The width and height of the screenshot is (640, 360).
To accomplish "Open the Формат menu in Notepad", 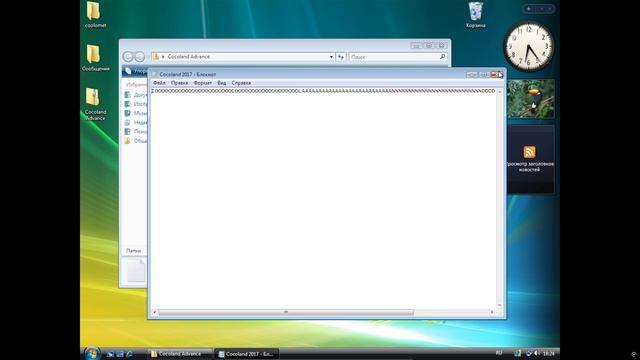I will [x=202, y=83].
